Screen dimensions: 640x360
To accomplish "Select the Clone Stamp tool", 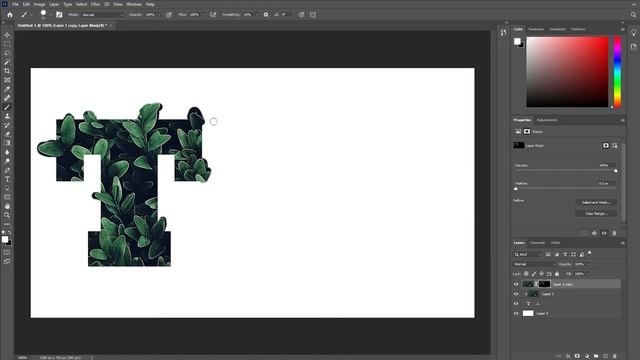I will [x=7, y=116].
